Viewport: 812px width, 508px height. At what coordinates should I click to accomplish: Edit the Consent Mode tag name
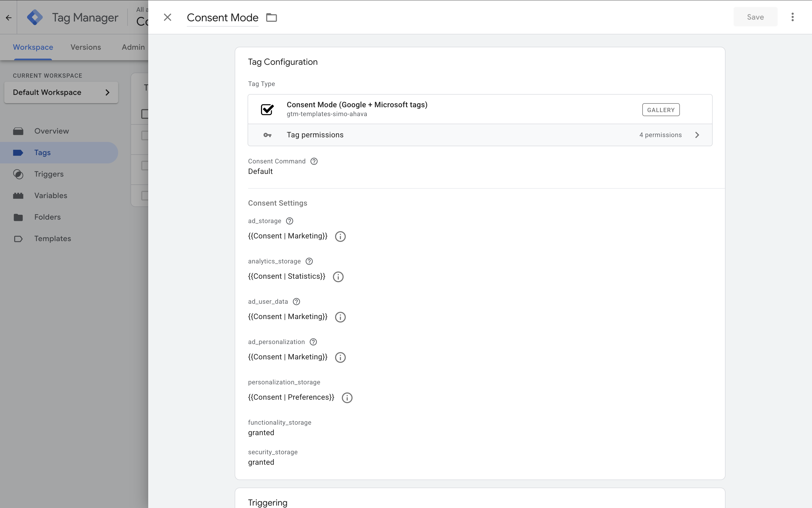pos(222,17)
